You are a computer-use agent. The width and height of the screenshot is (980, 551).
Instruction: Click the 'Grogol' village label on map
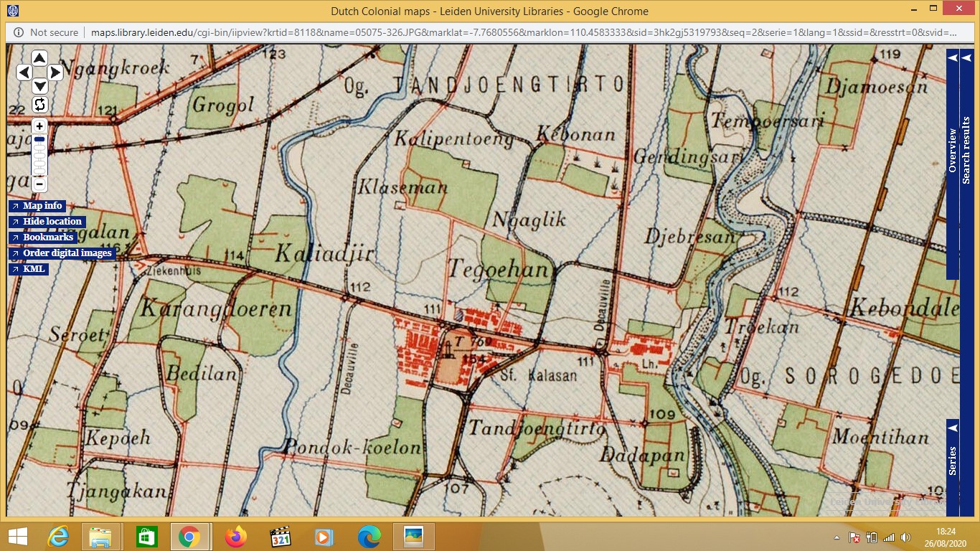coord(223,105)
